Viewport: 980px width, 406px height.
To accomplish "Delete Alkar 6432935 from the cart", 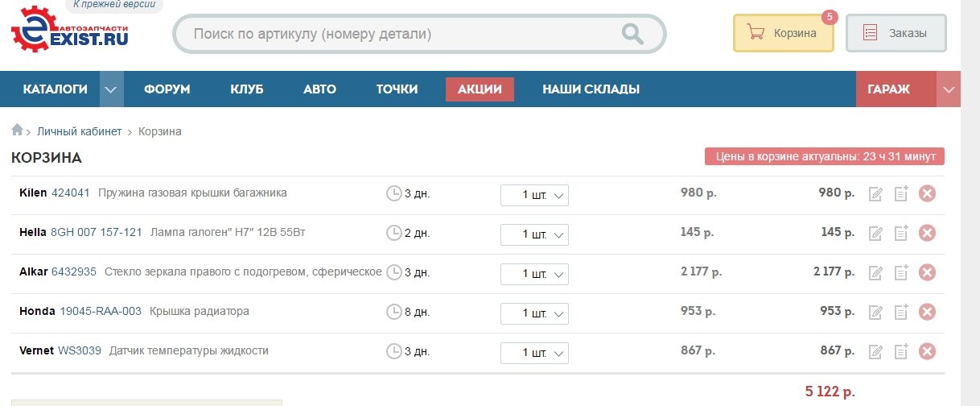I will [927, 272].
